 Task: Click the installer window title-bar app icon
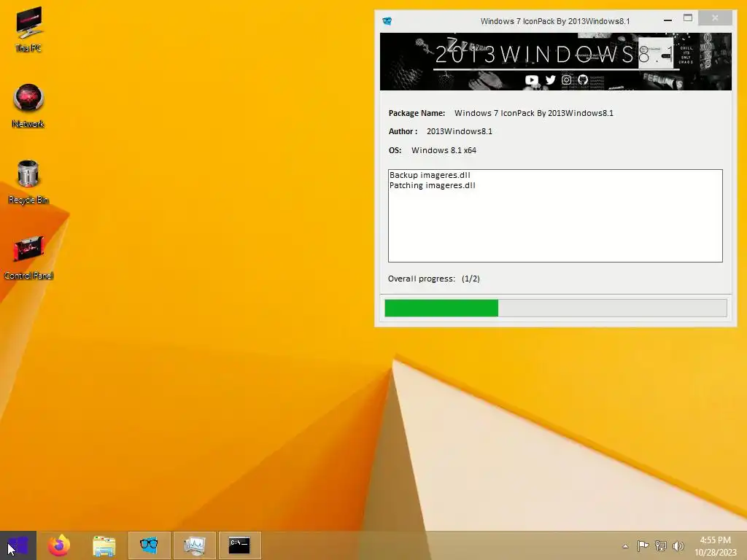[387, 21]
